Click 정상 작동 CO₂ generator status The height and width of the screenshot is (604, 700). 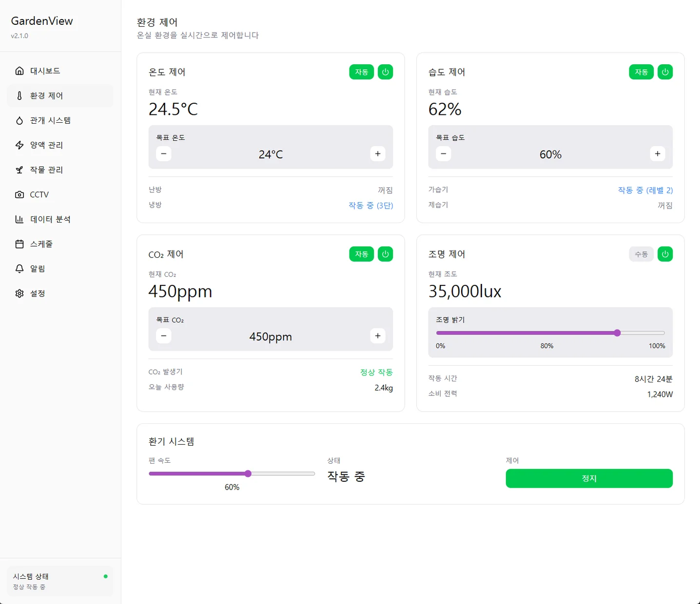click(376, 373)
